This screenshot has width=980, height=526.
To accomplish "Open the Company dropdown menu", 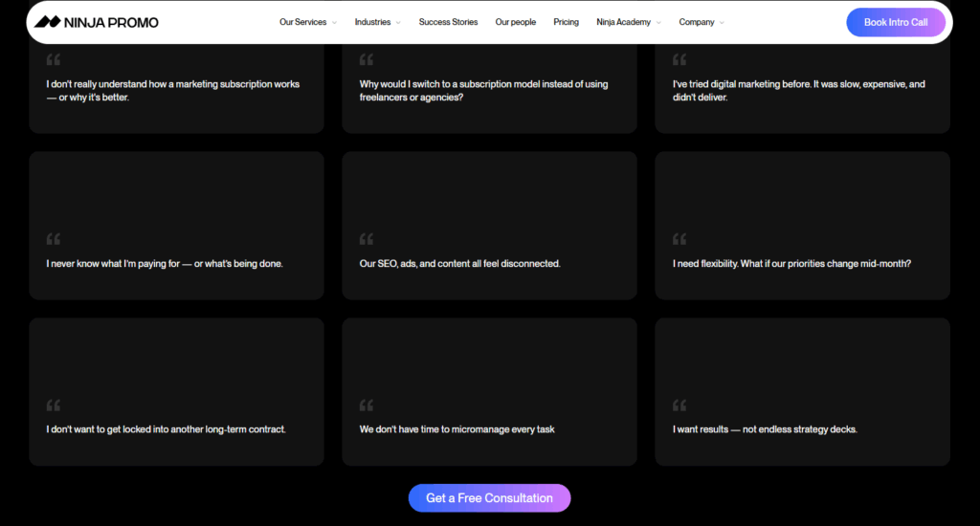I will tap(702, 22).
